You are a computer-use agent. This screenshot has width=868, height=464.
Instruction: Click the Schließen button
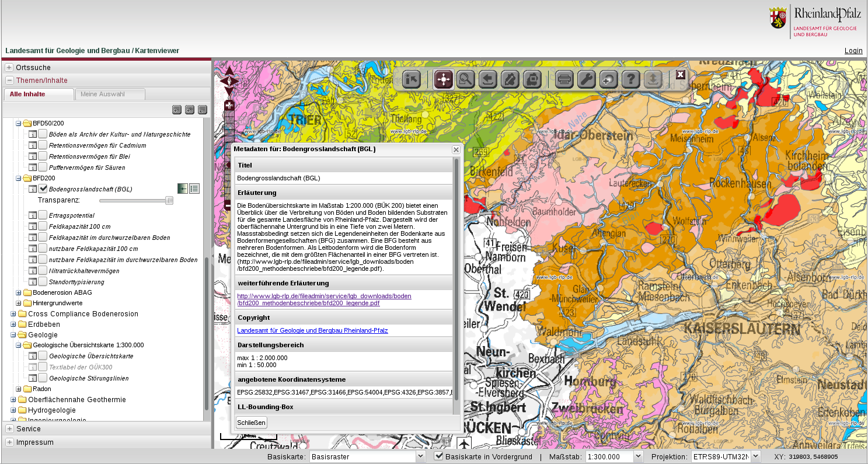pyautogui.click(x=252, y=423)
